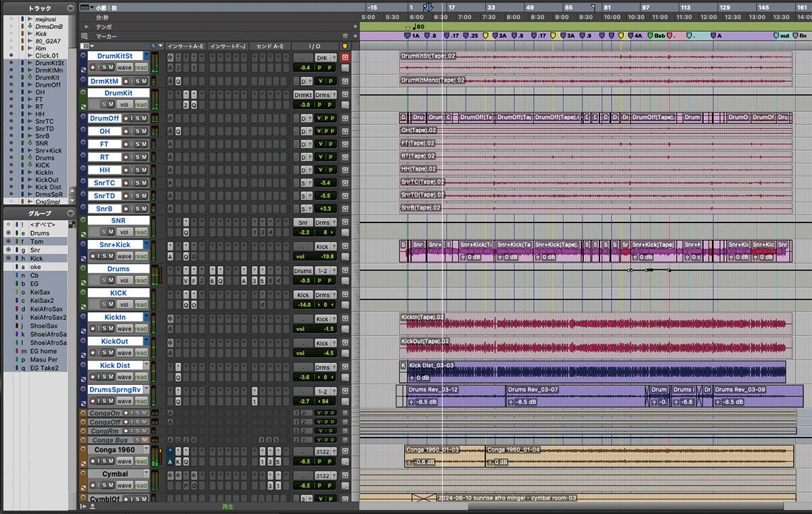Select the Kick Dist track name
The image size is (812, 514).
pyautogui.click(x=114, y=365)
